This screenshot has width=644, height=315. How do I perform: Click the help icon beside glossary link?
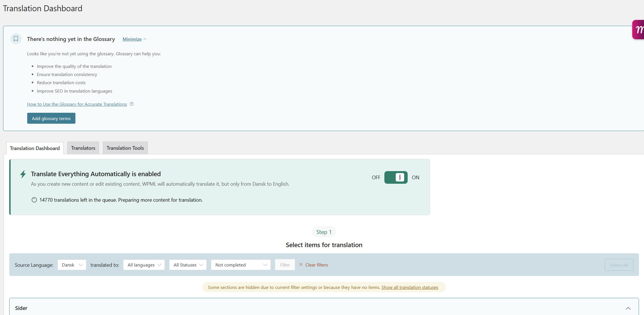point(131,104)
